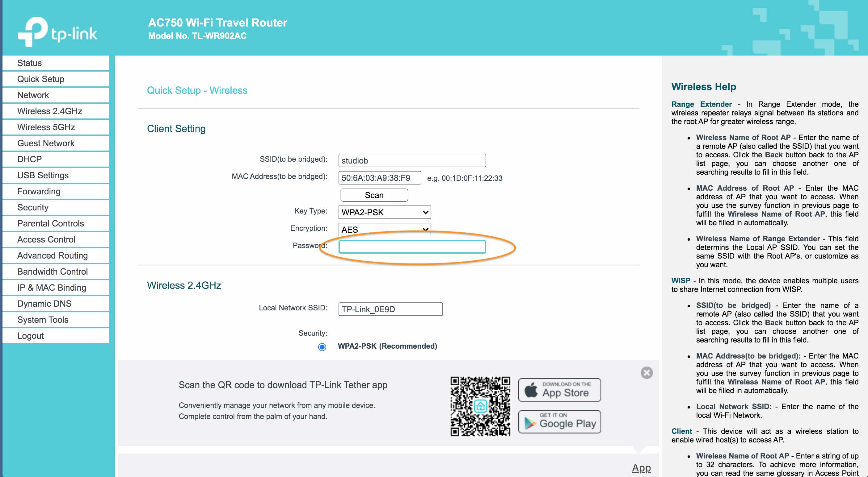Click the SSID to be bridged field
This screenshot has width=868, height=477.
point(412,160)
